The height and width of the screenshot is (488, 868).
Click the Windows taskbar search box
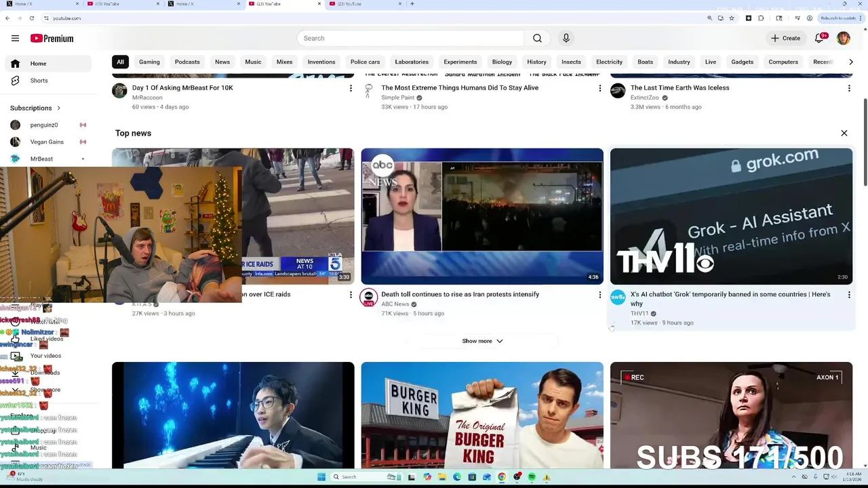[365, 477]
